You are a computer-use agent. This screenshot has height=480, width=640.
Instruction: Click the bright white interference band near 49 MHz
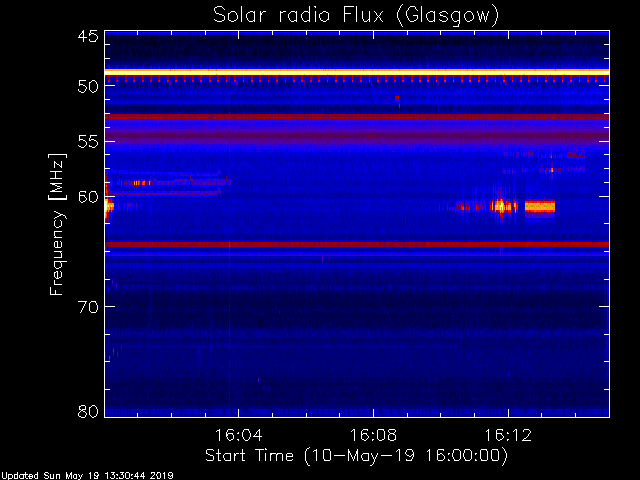click(357, 73)
